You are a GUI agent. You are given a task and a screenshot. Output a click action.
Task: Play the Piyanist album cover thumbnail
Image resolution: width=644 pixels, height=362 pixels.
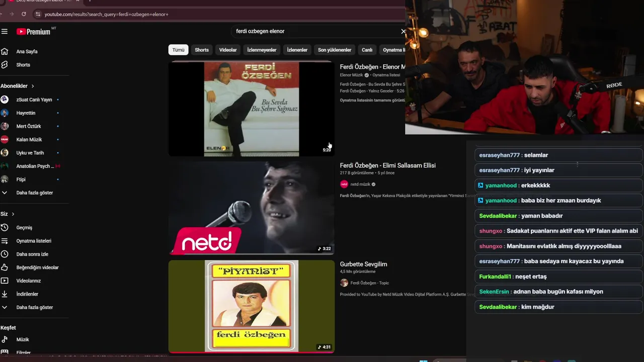tap(252, 306)
